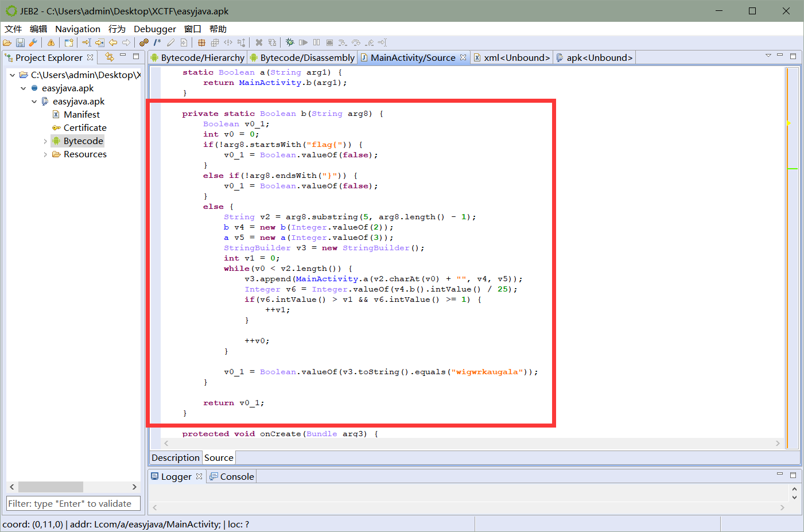The height and width of the screenshot is (532, 804).
Task: Click the grey X delete toolbar icon
Action: pos(259,42)
